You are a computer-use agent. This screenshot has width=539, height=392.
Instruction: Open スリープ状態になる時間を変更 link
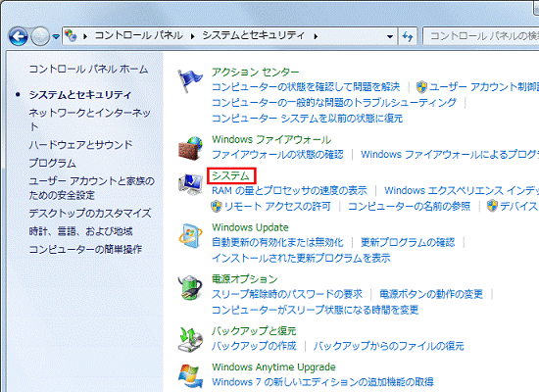315,310
